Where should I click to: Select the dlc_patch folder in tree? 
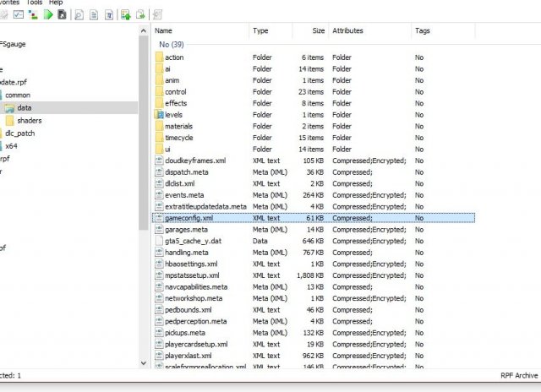(x=20, y=133)
